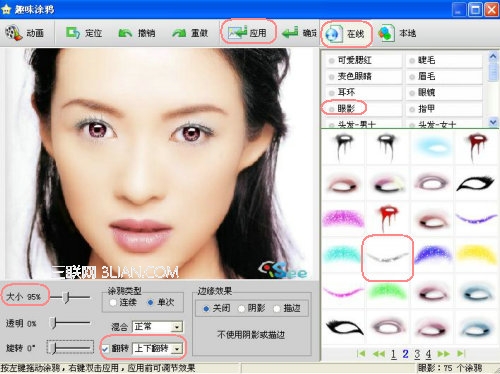
Task: Select the 变色眼睛 category
Action: pyautogui.click(x=363, y=76)
